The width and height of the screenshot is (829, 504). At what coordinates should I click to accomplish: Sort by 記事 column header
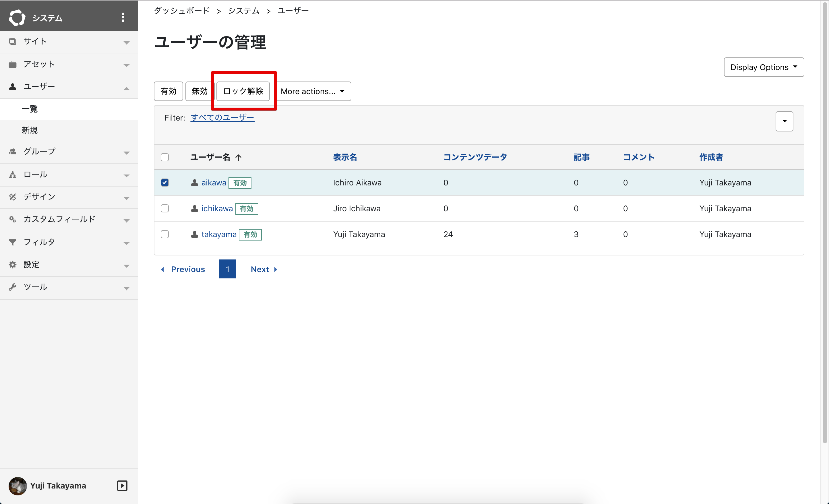[x=581, y=157]
